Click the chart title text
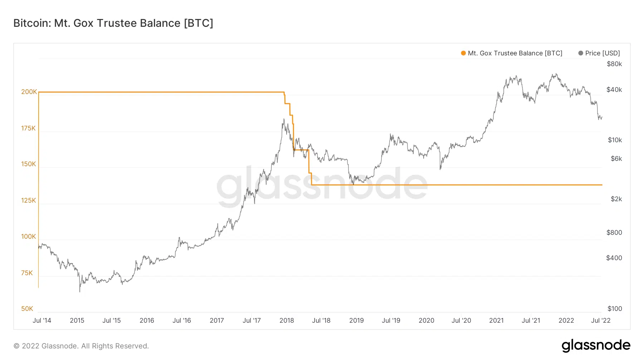Image resolution: width=644 pixels, height=362 pixels. point(113,23)
